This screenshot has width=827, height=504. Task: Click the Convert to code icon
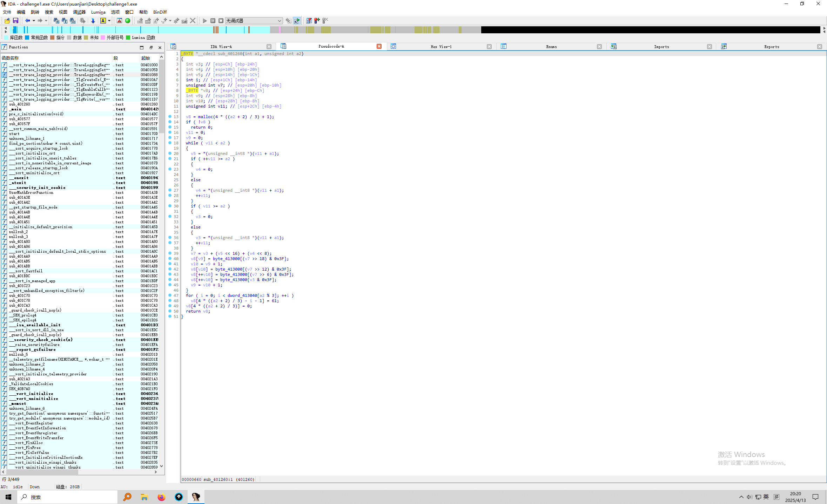pyautogui.click(x=140, y=21)
